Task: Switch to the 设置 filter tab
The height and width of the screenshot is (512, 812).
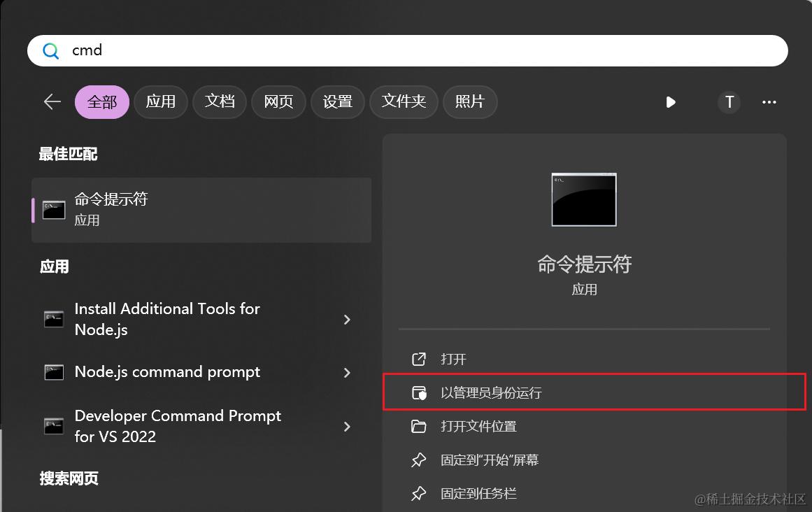Action: point(338,102)
